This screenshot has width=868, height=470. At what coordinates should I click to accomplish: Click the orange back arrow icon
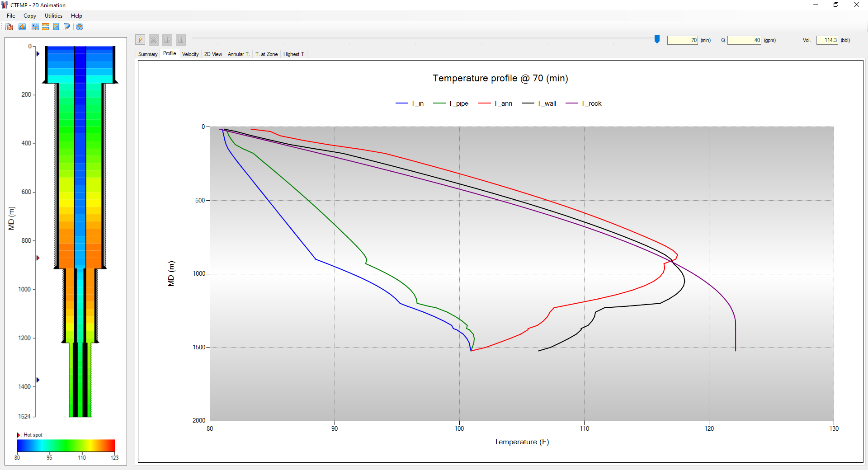pyautogui.click(x=22, y=27)
